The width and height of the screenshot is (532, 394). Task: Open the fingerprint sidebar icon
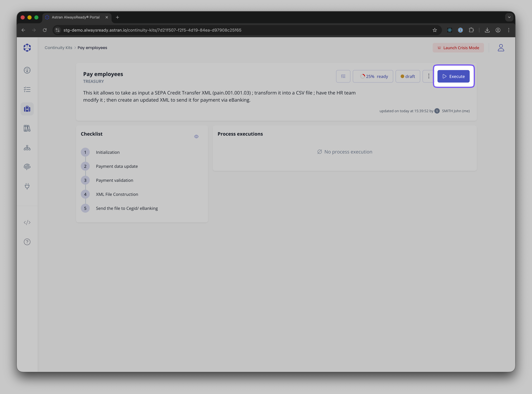click(27, 167)
